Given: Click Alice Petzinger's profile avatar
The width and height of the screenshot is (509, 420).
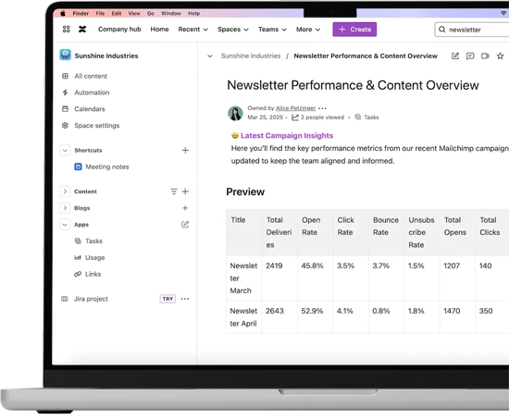Looking at the screenshot, I should click(x=235, y=113).
